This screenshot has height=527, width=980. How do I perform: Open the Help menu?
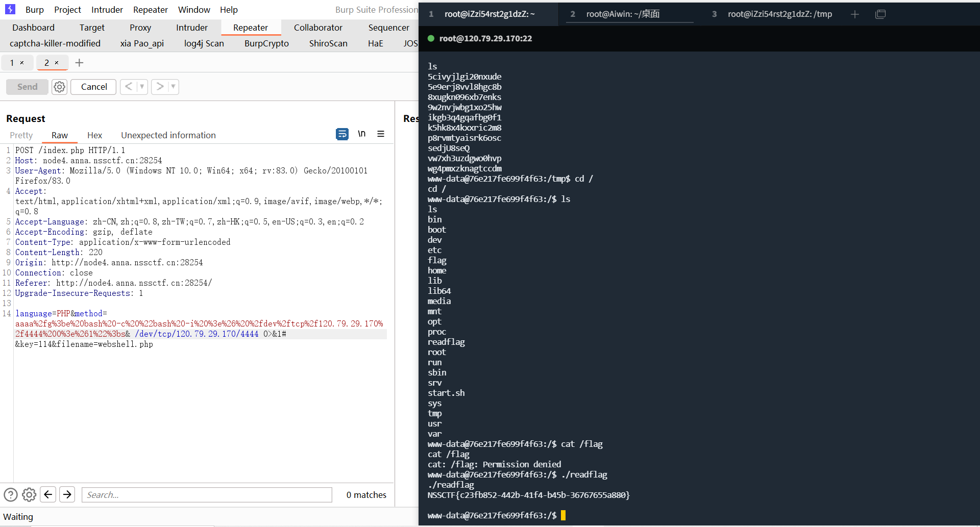point(229,10)
